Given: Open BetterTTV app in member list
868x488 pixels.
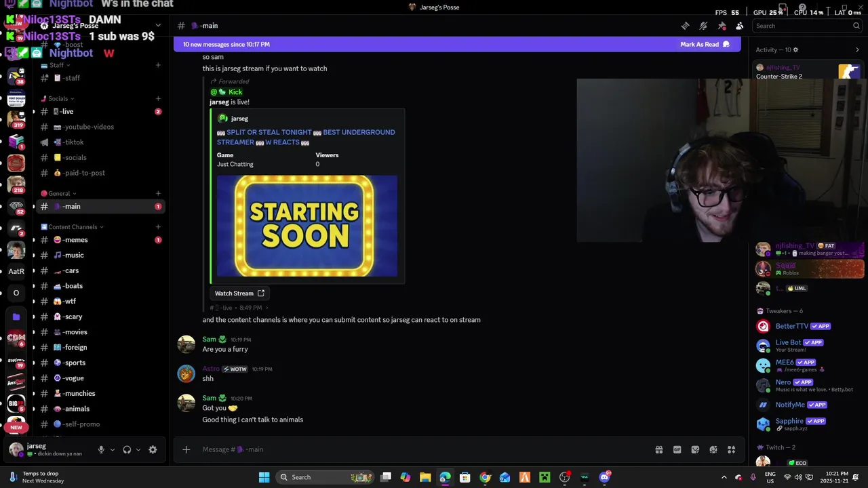Looking at the screenshot, I should [806, 326].
